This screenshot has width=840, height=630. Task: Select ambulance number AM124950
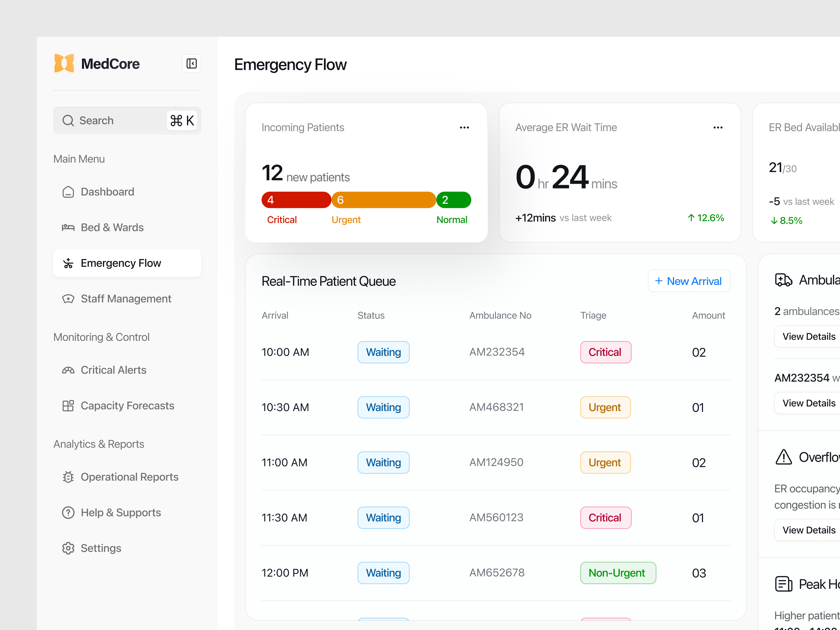(x=496, y=462)
